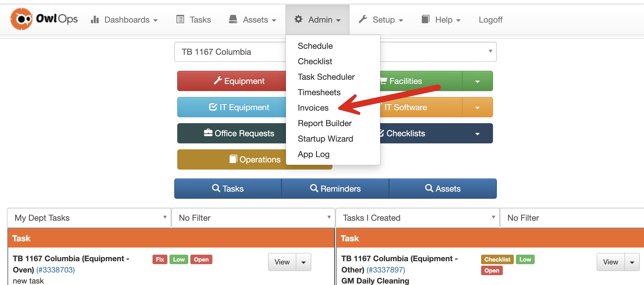The image size is (644, 285).
Task: Click the Tasks list icon in navbar
Action: [180, 19]
